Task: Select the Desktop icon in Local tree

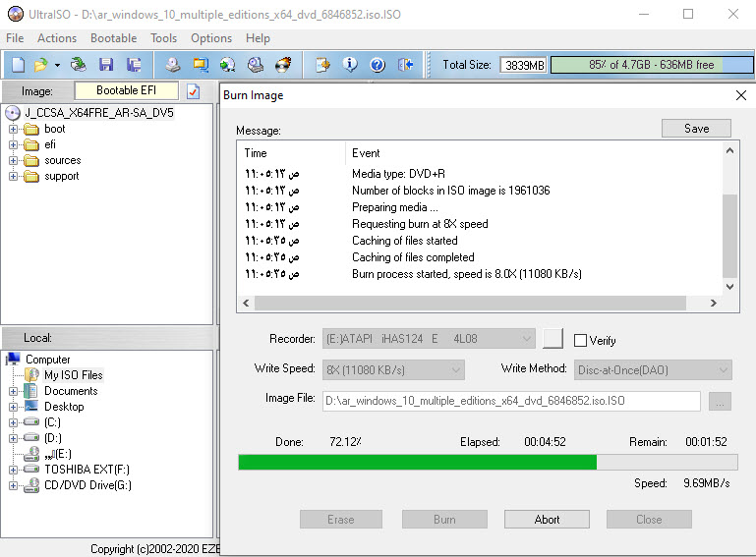Action: (31, 406)
